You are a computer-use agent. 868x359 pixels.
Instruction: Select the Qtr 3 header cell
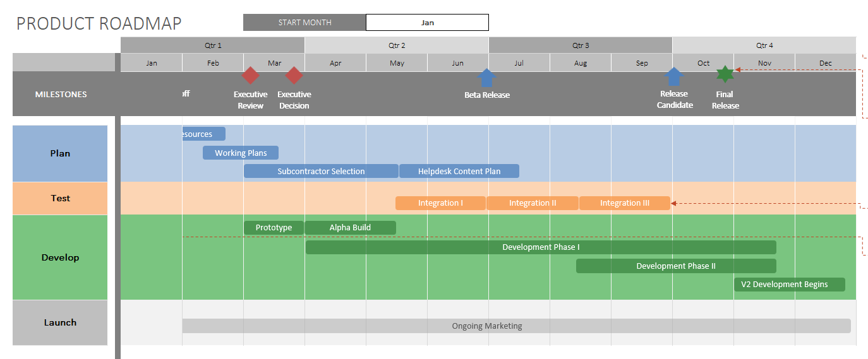tap(581, 45)
